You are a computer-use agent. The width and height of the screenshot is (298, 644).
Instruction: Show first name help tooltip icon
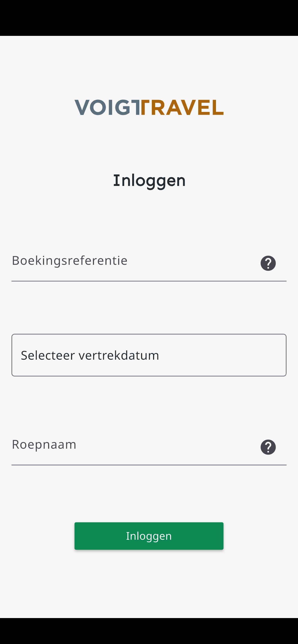coord(268,447)
